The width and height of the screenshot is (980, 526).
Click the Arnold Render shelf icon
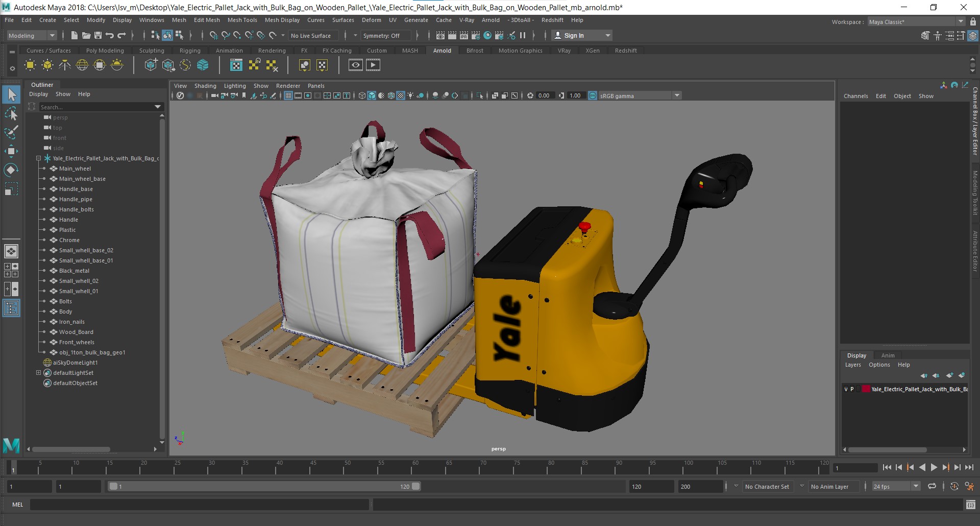pos(373,65)
